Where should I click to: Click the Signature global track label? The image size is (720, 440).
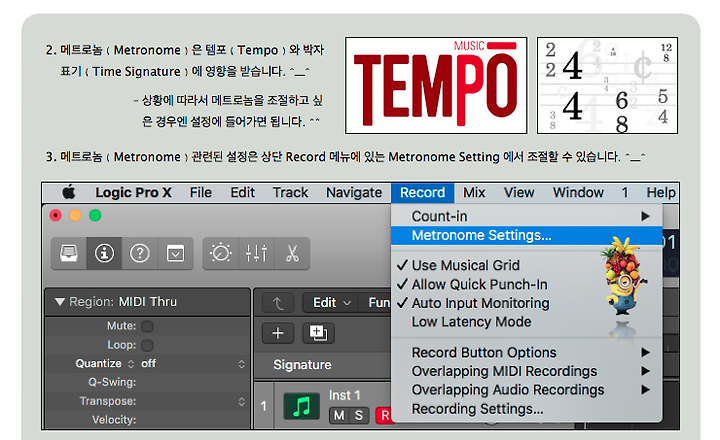[x=302, y=365]
